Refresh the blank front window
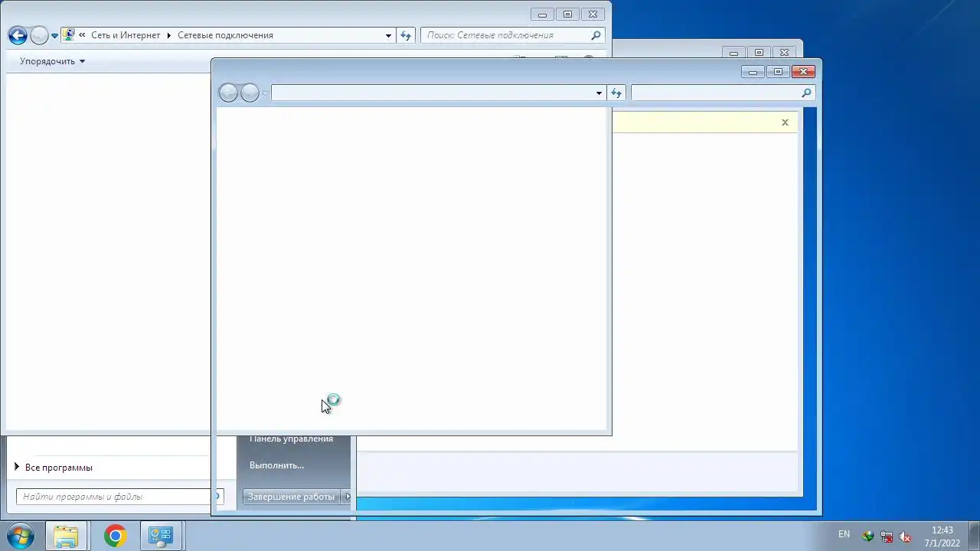 click(x=616, y=93)
